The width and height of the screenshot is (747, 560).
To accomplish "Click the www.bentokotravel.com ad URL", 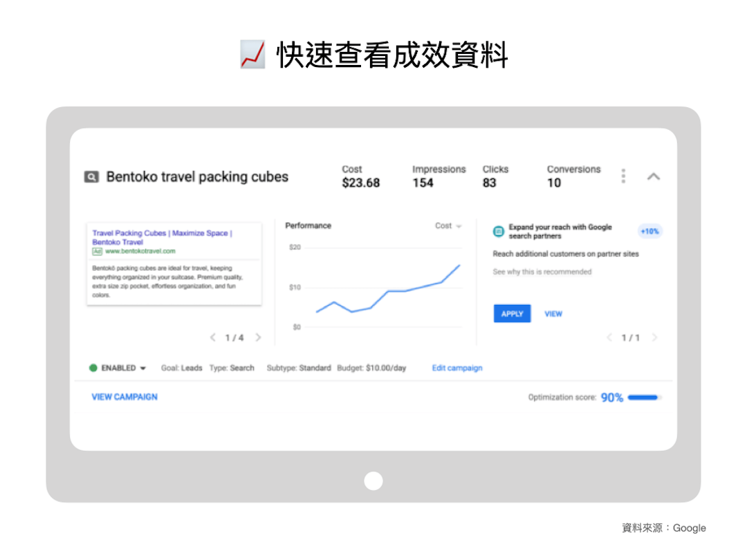I will tap(140, 251).
